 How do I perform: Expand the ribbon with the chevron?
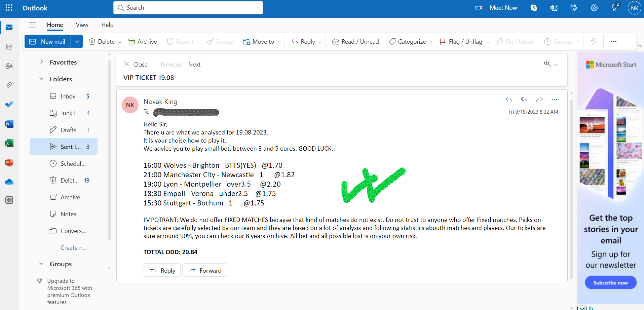(x=640, y=45)
